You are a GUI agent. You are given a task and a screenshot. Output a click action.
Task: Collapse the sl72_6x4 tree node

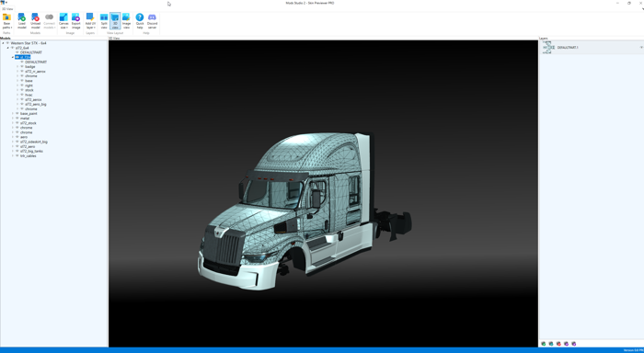[x=7, y=48]
